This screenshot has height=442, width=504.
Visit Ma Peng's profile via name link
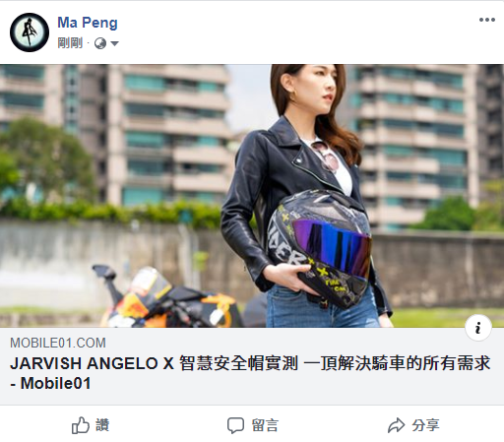coord(88,23)
